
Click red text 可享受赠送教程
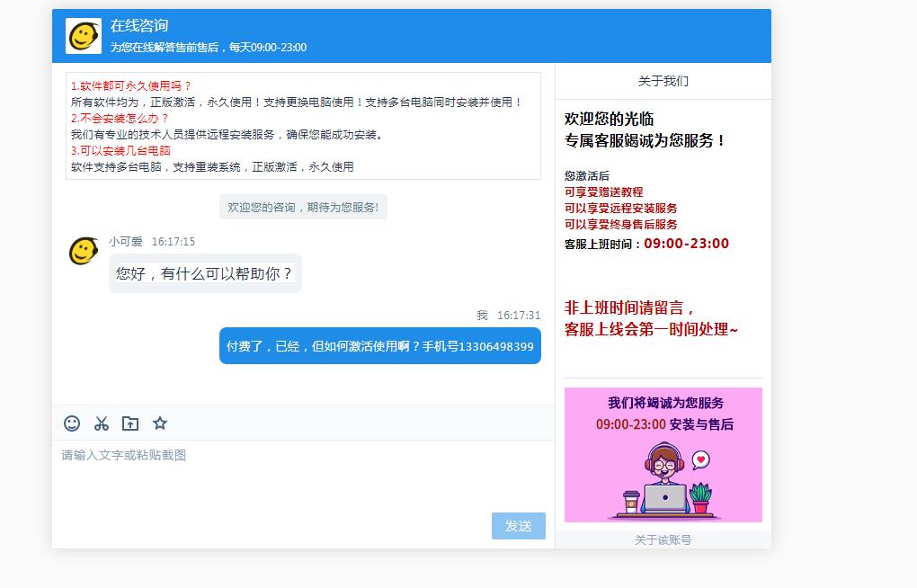tap(603, 192)
